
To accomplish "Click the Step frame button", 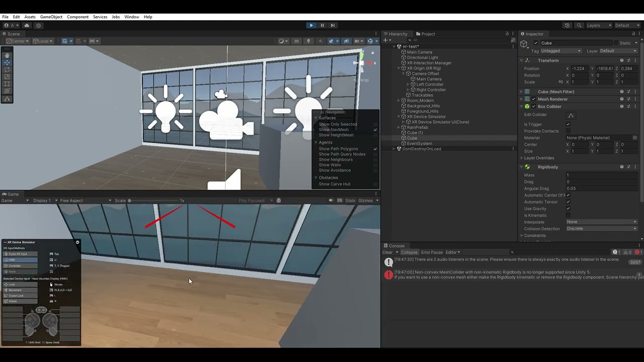I will coord(333,25).
